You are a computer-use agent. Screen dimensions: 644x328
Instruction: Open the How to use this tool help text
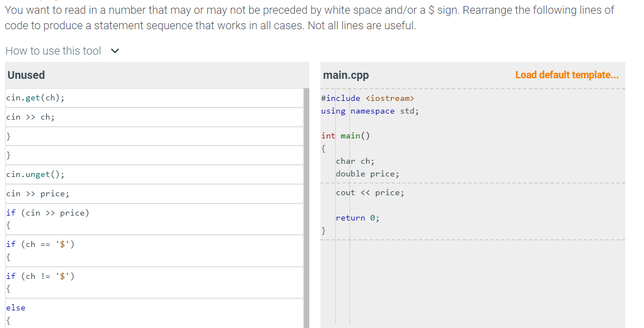point(53,51)
